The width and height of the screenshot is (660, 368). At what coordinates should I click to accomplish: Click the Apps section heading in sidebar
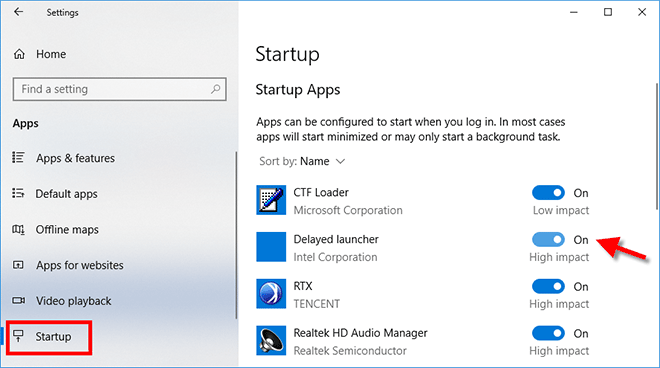(26, 123)
